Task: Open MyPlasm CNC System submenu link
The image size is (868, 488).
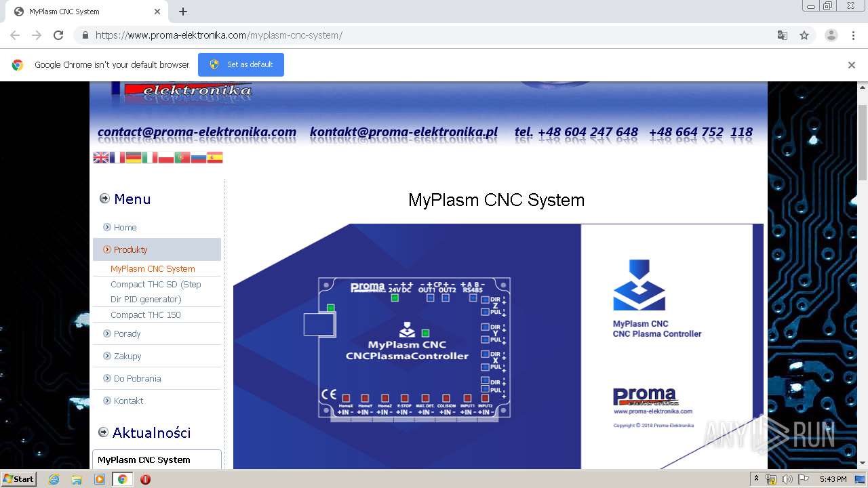Action: click(153, 268)
